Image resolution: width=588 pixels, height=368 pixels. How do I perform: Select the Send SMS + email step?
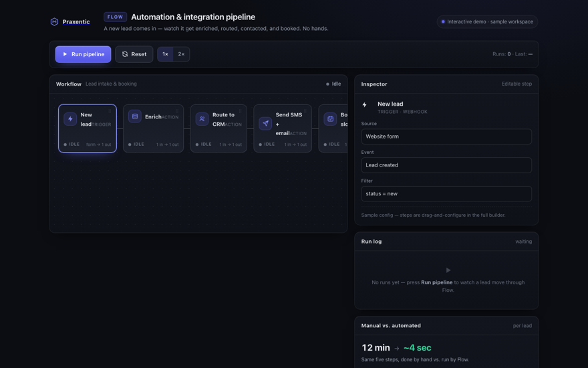click(x=283, y=128)
